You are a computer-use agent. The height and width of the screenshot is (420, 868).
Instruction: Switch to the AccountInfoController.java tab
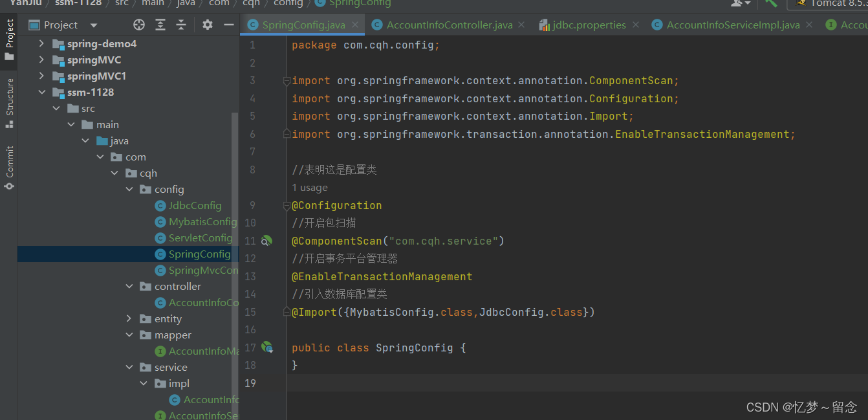(x=450, y=25)
